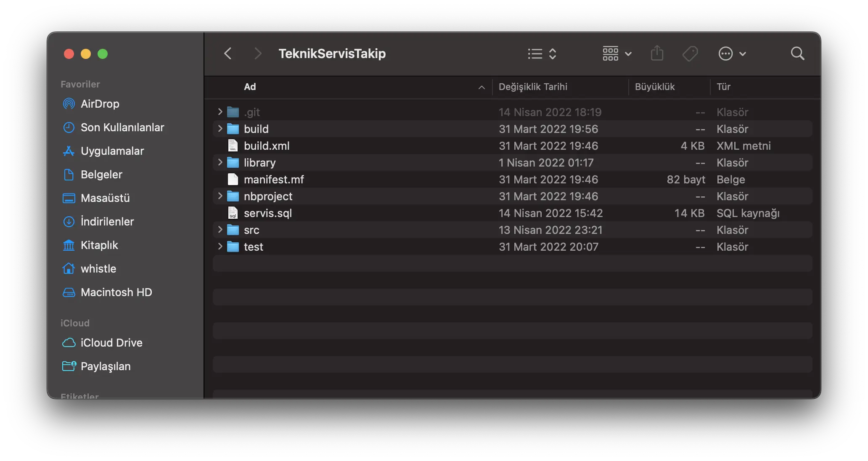This screenshot has width=868, height=461.
Task: Open AirDrop in the sidebar
Action: [91, 104]
